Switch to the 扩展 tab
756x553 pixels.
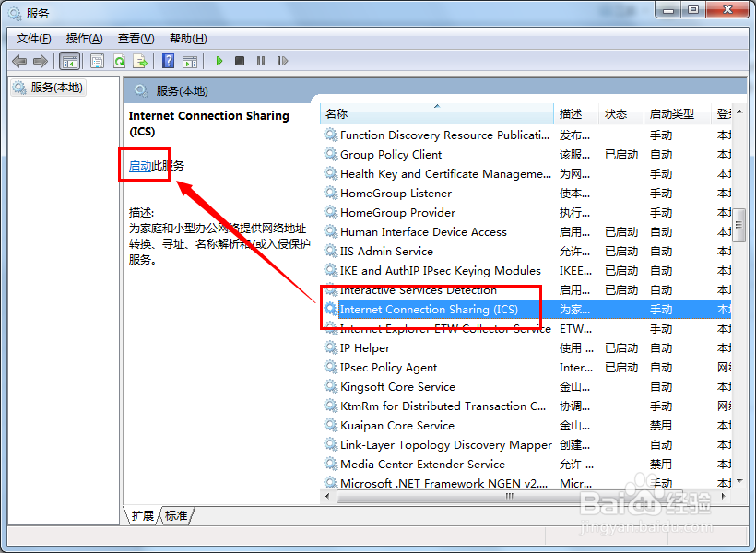pos(142,516)
